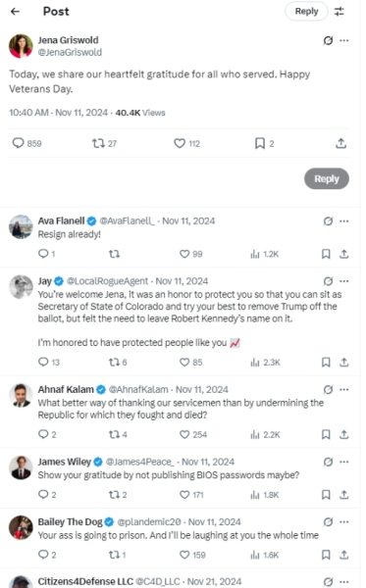The width and height of the screenshot is (366, 588).
Task: Open the @AvaFlanell_ handle link
Action: tap(127, 220)
